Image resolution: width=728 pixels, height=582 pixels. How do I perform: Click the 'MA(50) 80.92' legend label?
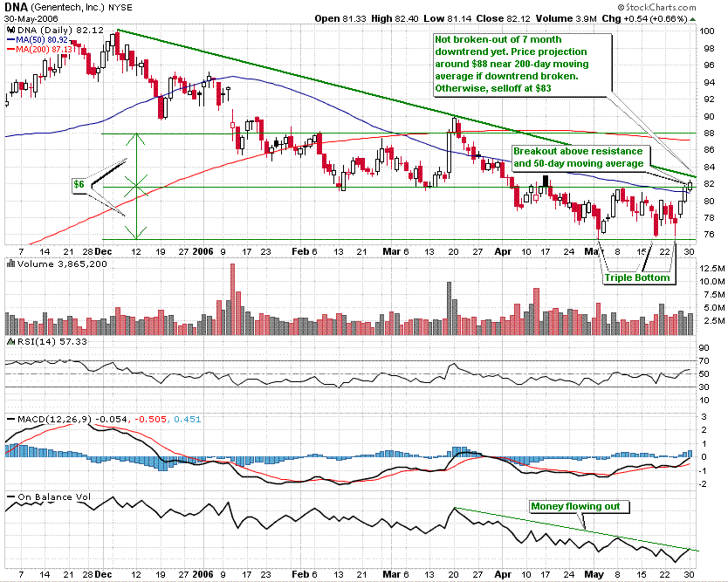click(x=42, y=40)
